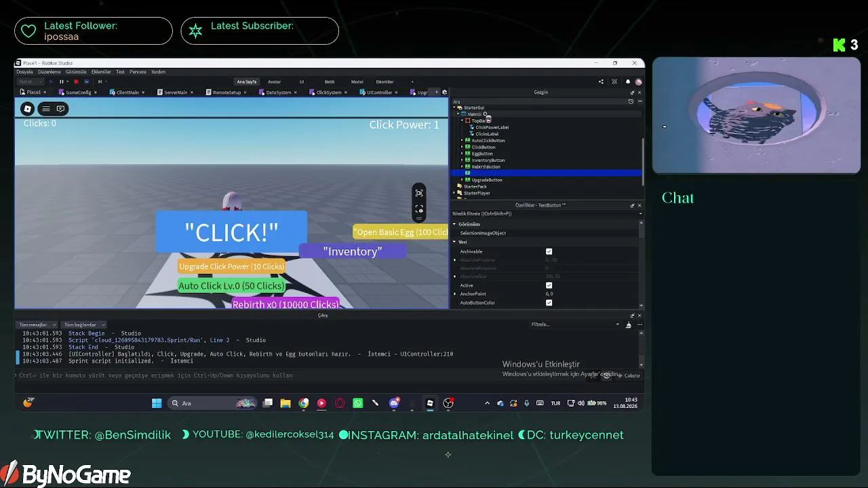The width and height of the screenshot is (868, 488).
Task: Expand the InventoryButton tree node
Action: tap(462, 160)
